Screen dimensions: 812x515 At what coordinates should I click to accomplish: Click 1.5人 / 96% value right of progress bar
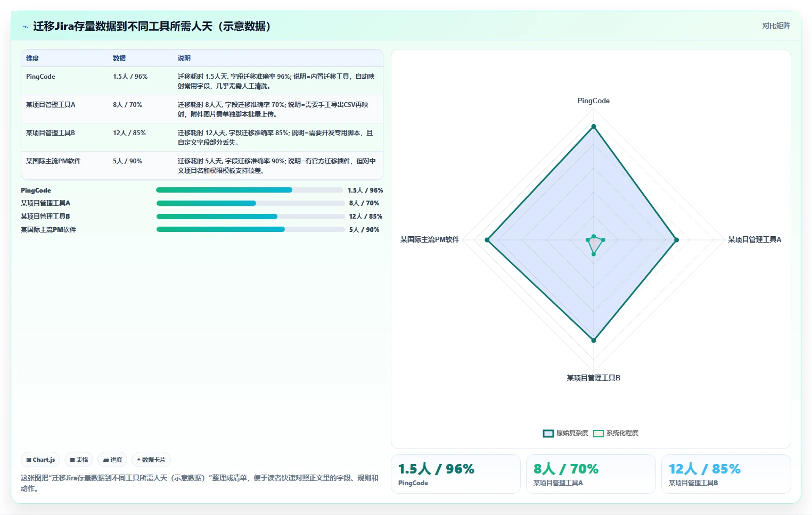pos(365,190)
